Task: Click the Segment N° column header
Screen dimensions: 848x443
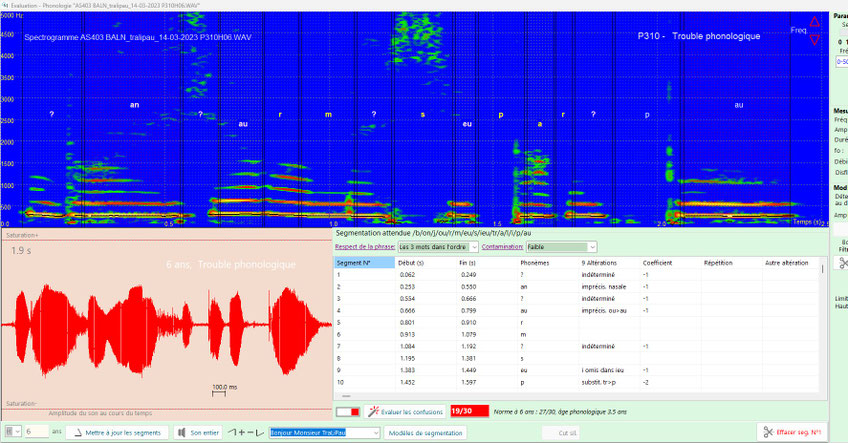Action: pos(362,262)
